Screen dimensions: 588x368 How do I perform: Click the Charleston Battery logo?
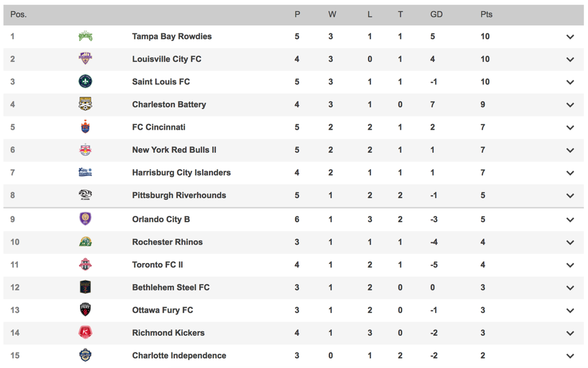point(85,104)
